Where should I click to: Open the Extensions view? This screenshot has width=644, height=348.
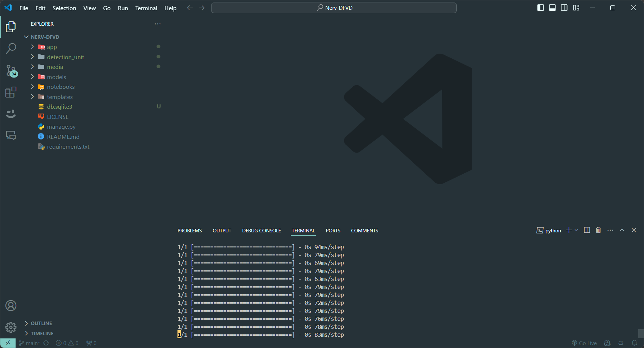11,92
